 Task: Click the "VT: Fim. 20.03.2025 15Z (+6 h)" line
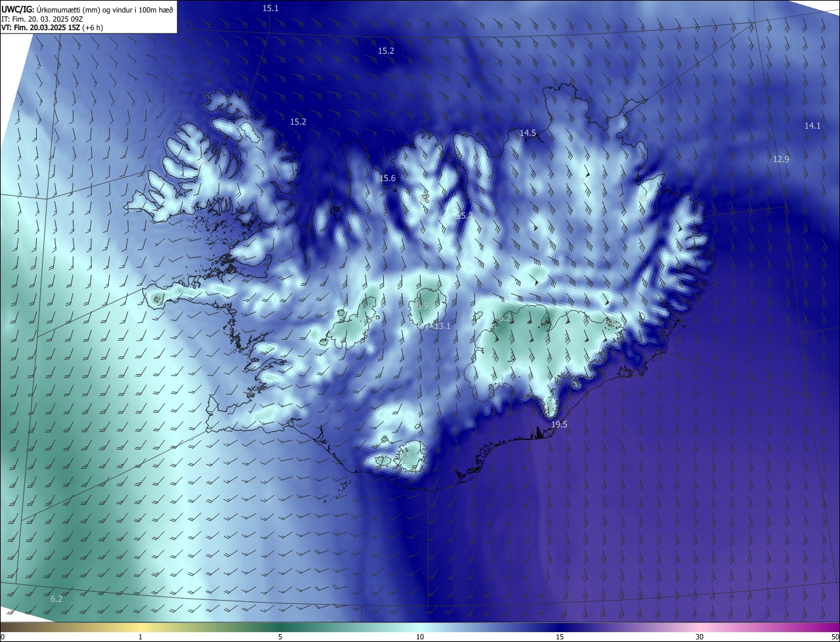(x=52, y=28)
